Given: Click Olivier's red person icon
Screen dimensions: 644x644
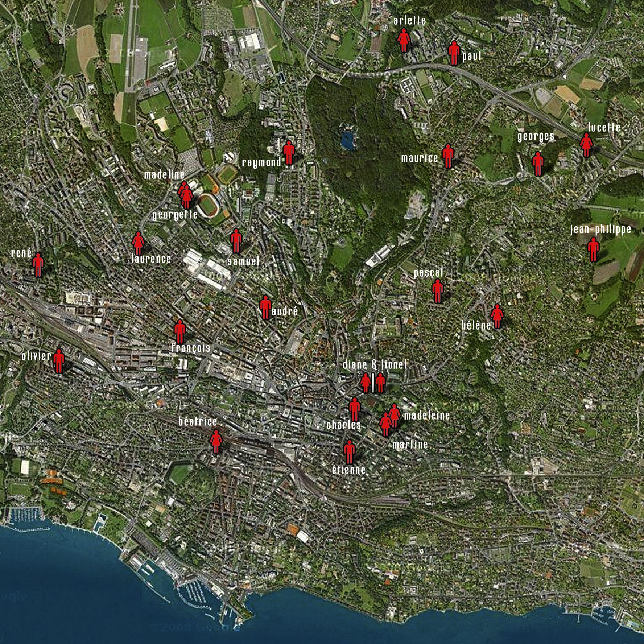Looking at the screenshot, I should pyautogui.click(x=59, y=361).
